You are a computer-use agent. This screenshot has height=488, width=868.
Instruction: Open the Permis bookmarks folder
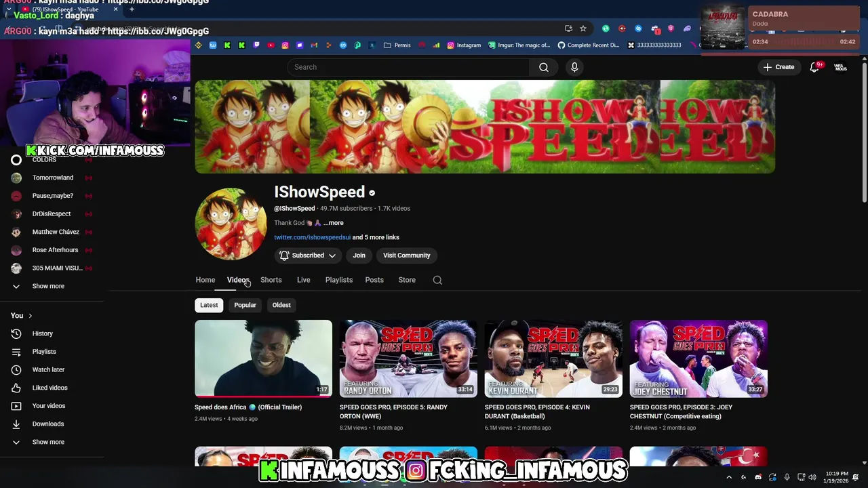tap(397, 45)
